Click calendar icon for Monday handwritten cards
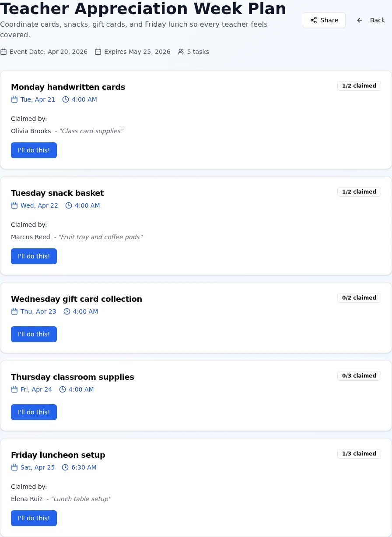The image size is (392, 537). 14,99
